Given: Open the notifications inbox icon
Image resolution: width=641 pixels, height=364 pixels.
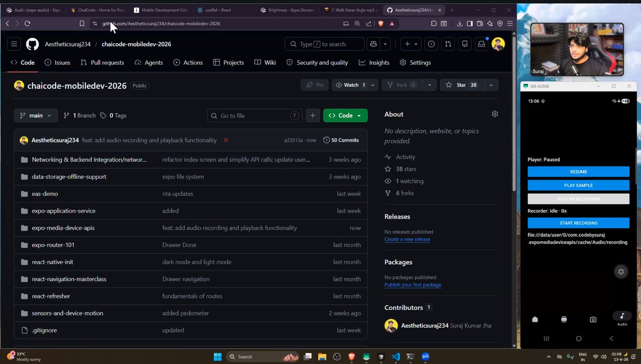Looking at the screenshot, I should click(481, 44).
